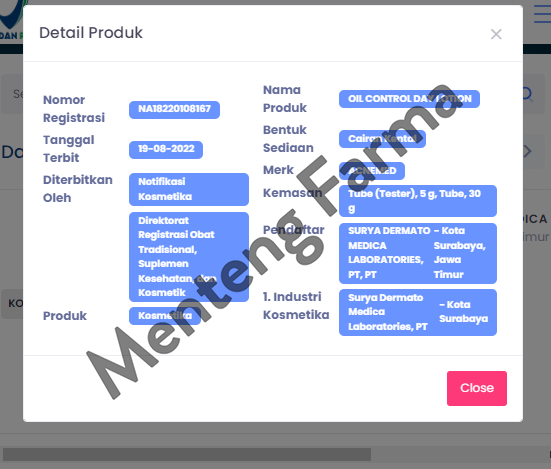This screenshot has height=469, width=551.
Task: Click the pink Close button
Action: coord(477,388)
